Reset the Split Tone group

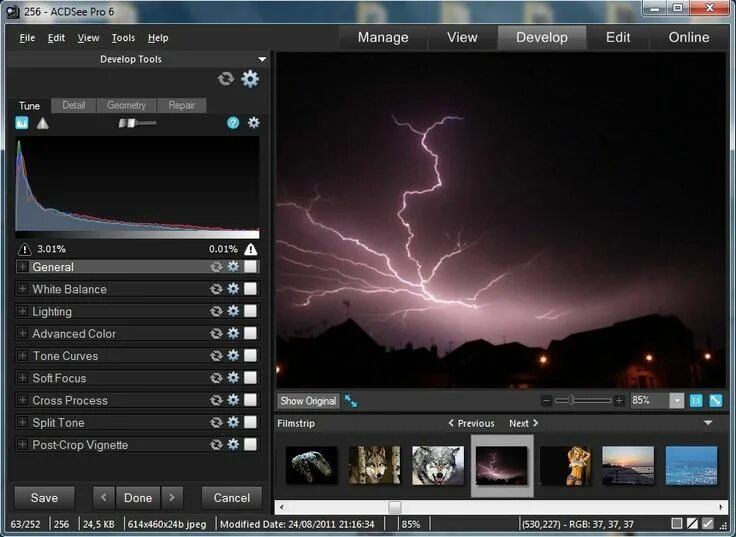[x=216, y=422]
